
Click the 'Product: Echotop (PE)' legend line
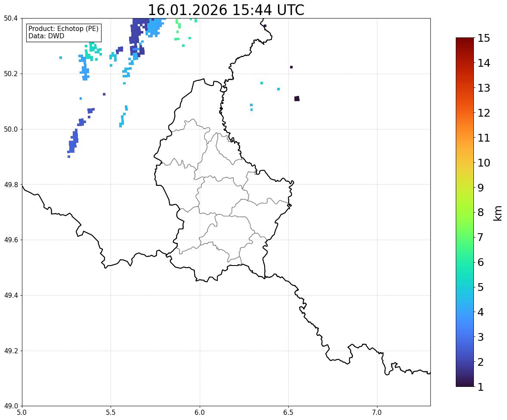coord(63,29)
